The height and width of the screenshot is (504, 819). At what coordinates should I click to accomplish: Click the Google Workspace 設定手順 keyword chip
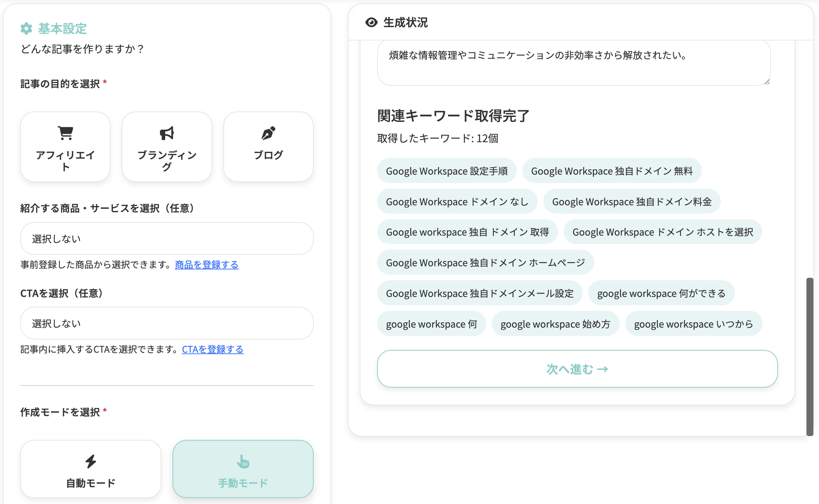tap(446, 171)
